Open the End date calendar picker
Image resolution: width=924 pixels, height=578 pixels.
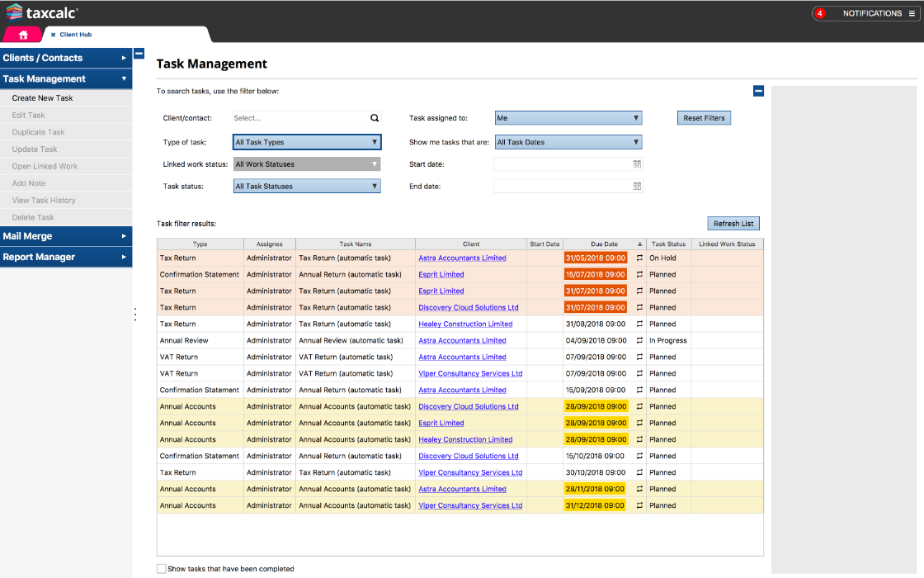(x=637, y=187)
